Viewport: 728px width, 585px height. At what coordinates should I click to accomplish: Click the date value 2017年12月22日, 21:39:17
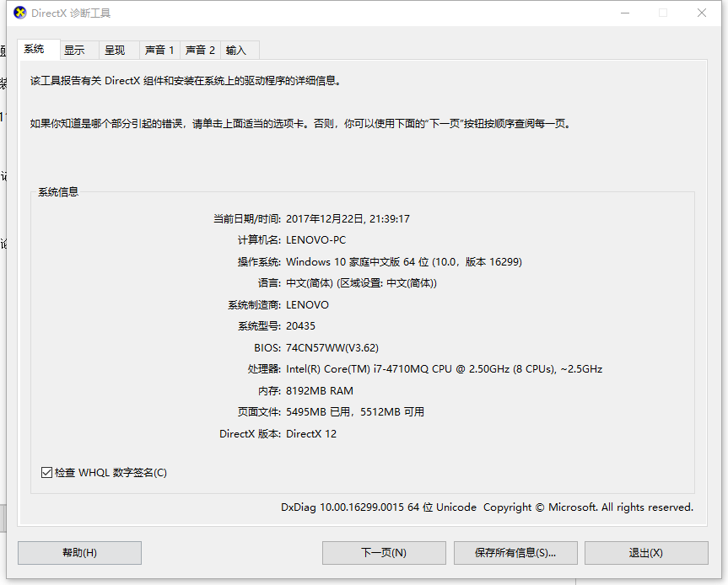click(348, 218)
